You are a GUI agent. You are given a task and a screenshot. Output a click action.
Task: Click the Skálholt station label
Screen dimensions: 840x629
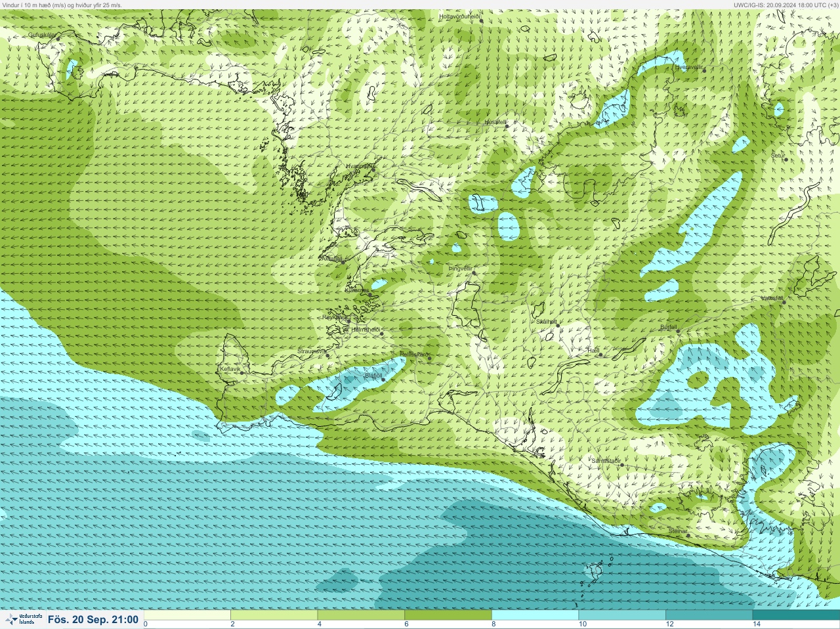546,321
